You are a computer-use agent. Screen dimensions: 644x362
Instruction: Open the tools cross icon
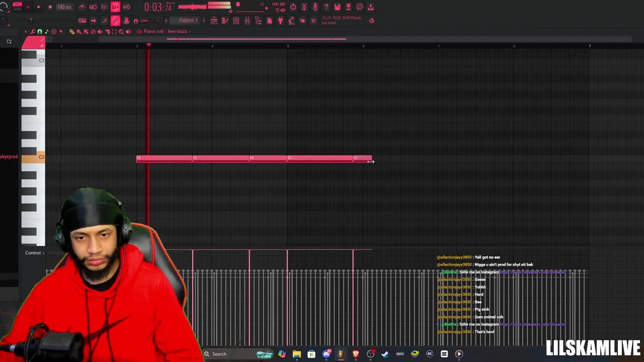click(x=304, y=7)
